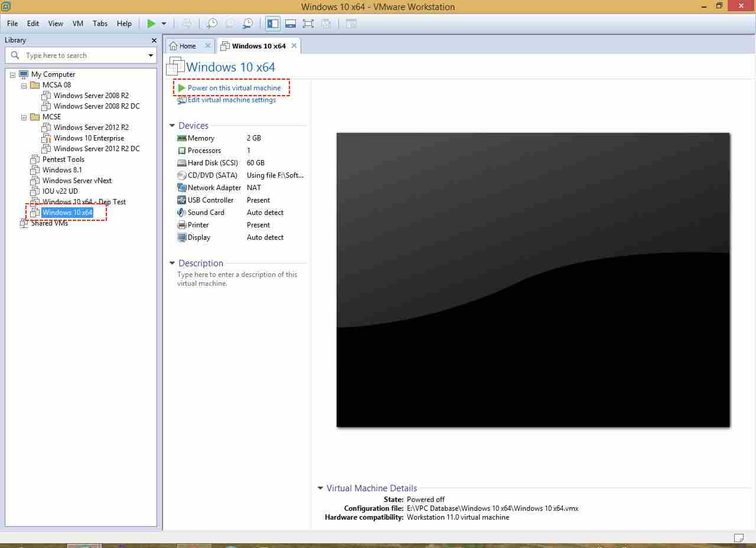Close the Windows 10 x64 tab
The image size is (756, 548).
tap(294, 45)
